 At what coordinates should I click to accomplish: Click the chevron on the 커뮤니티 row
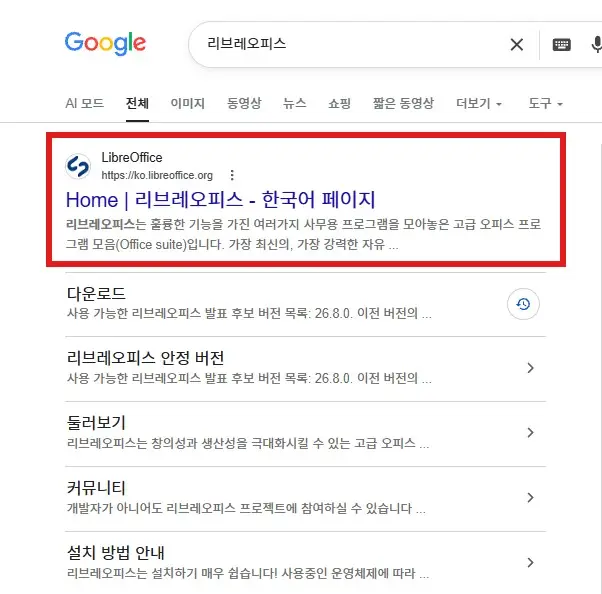[x=530, y=498]
